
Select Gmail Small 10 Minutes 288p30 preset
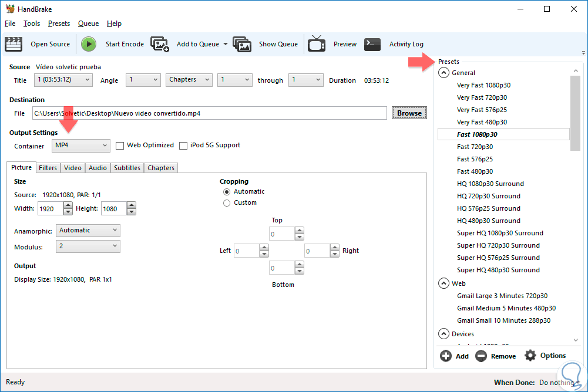pos(503,320)
